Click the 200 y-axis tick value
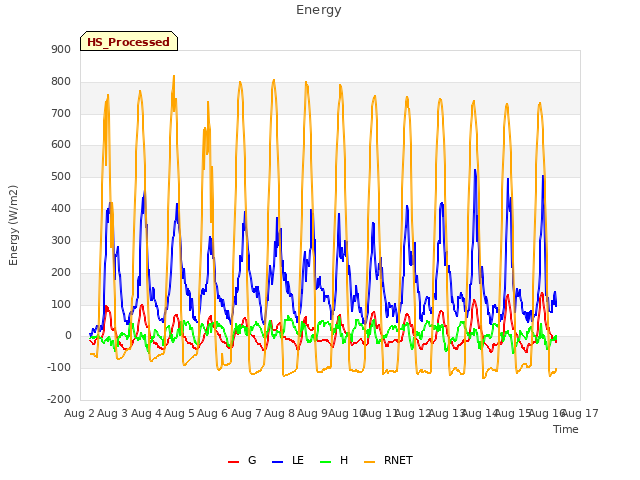 pyautogui.click(x=61, y=272)
